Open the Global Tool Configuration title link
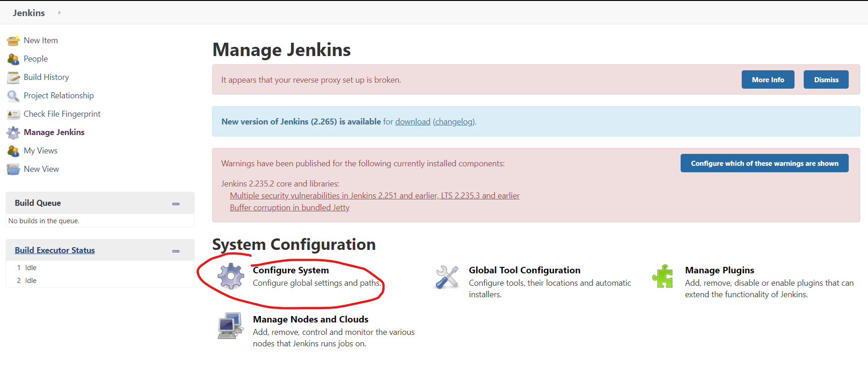868x373 pixels. click(524, 270)
